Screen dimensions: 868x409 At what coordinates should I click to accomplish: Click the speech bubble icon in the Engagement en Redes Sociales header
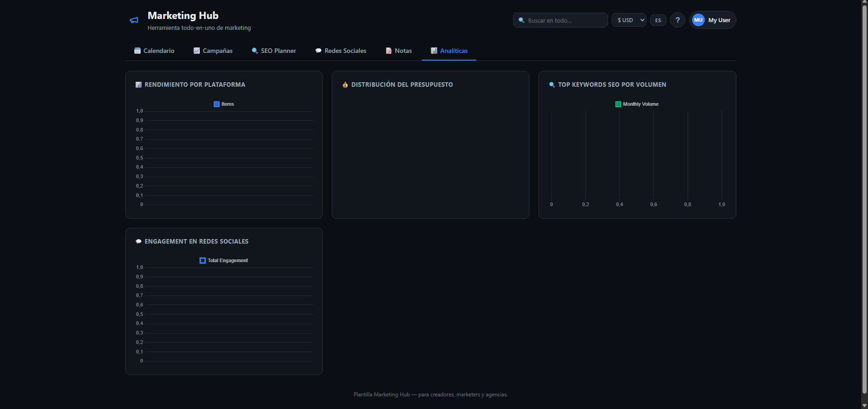point(139,241)
